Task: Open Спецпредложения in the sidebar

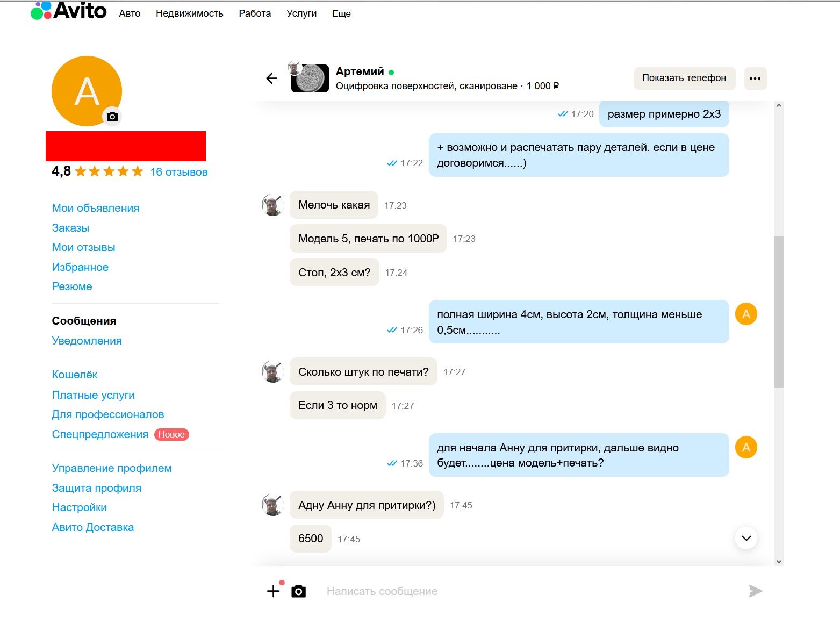Action: [100, 434]
